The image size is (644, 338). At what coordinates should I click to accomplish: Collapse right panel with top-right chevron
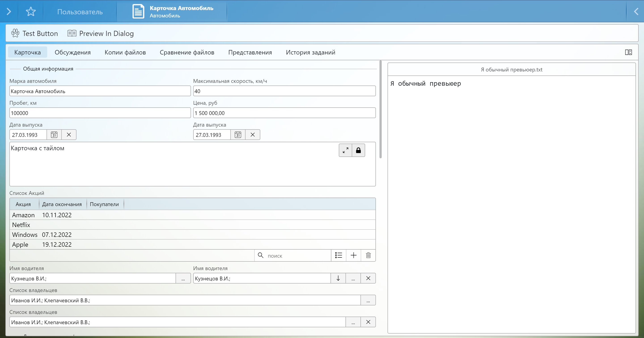tap(636, 11)
